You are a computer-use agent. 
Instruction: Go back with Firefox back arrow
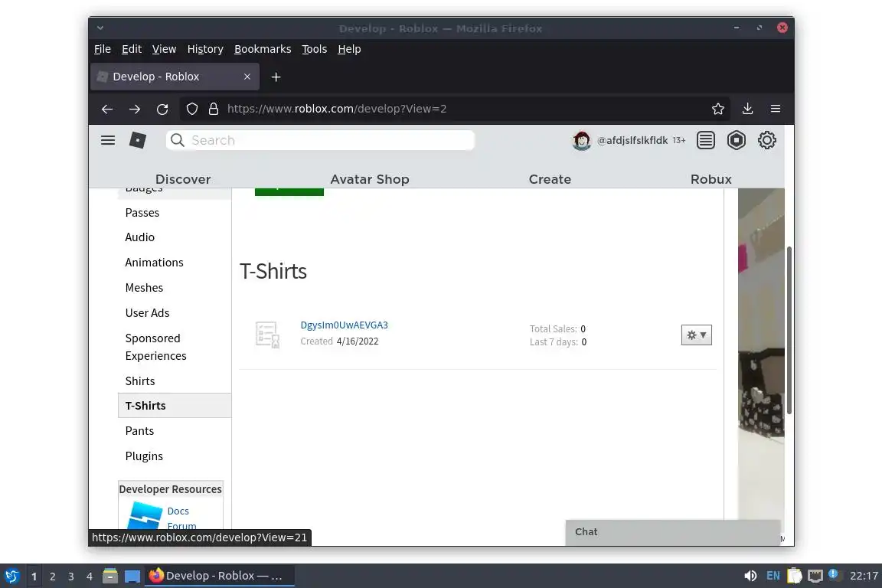(107, 109)
